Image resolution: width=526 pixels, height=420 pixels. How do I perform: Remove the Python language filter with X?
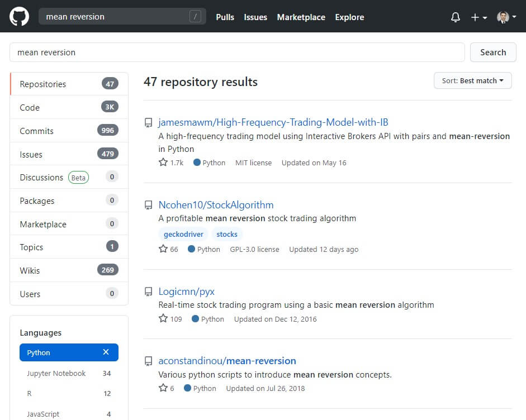click(106, 352)
